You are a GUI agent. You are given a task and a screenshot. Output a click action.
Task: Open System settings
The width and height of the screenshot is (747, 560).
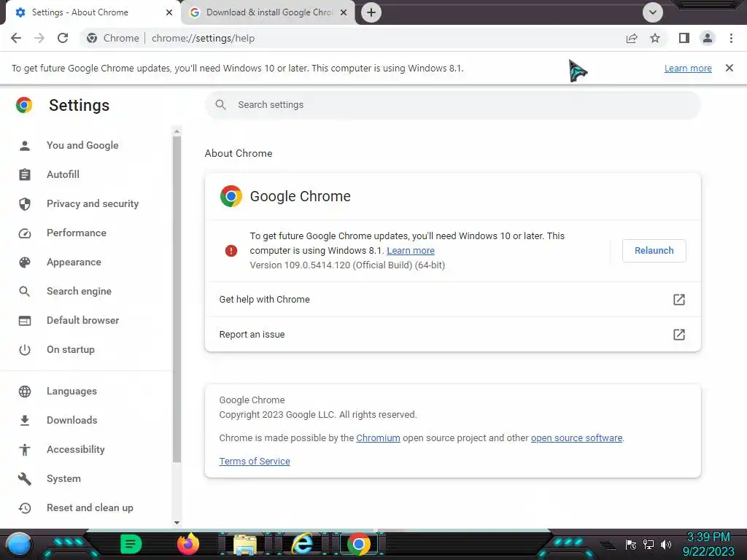pyautogui.click(x=63, y=478)
